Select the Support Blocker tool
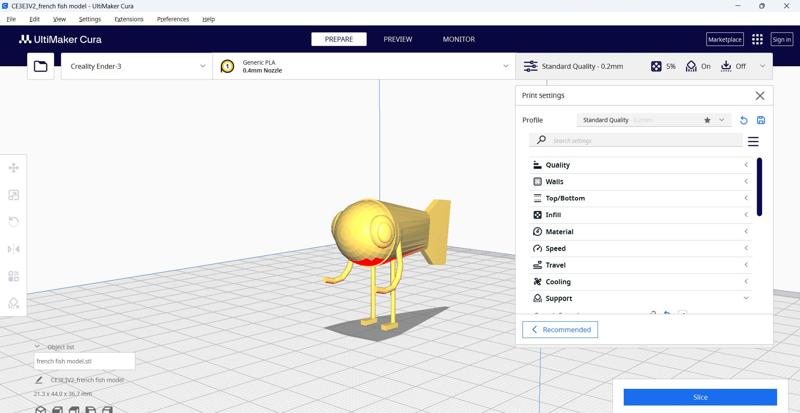The height and width of the screenshot is (413, 800). coord(14,303)
